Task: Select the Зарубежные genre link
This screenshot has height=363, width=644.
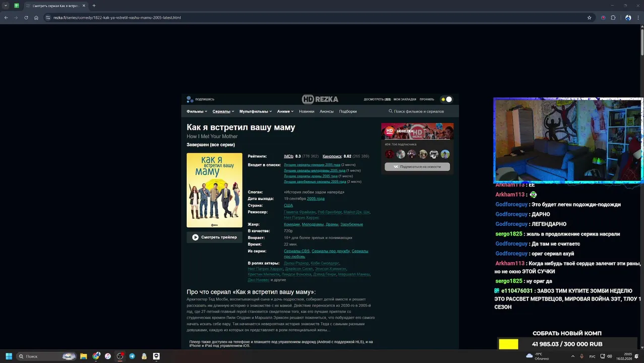Action: click(352, 224)
